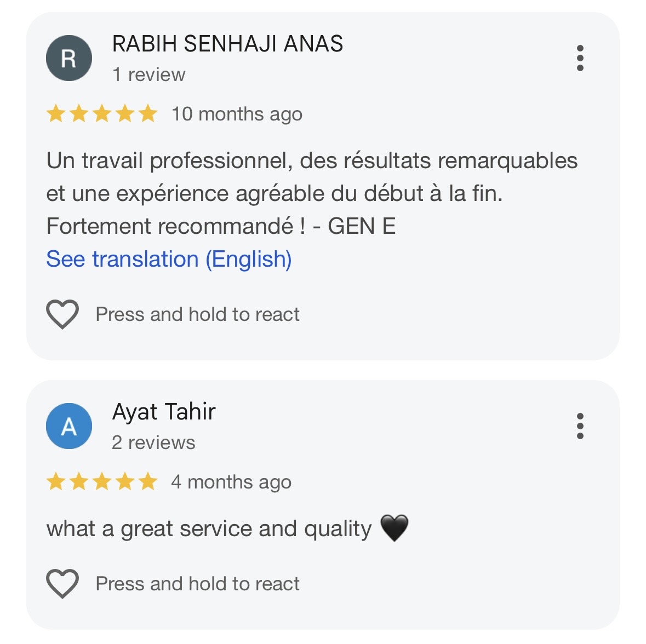Click the "2 reviews" count under Ayat Tahir
This screenshot has height=644, width=646.
click(153, 442)
